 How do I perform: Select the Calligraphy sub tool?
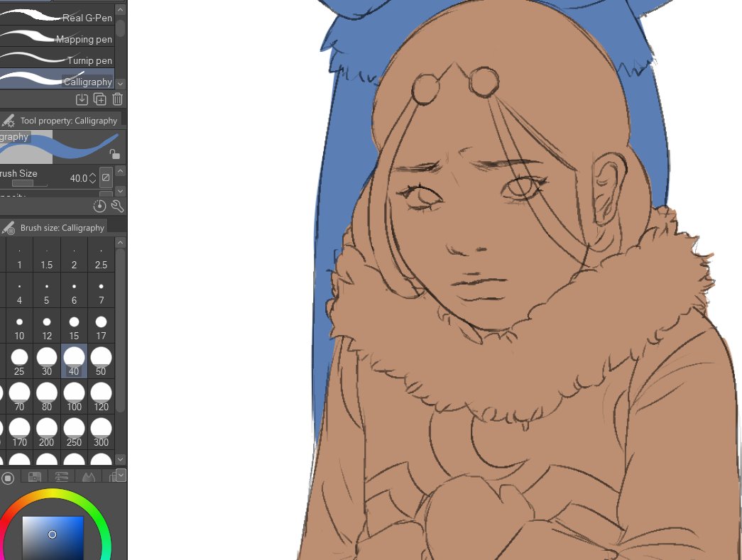pos(57,79)
